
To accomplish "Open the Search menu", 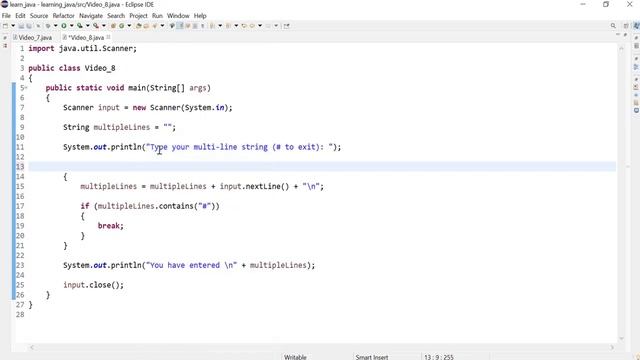I will [116, 16].
